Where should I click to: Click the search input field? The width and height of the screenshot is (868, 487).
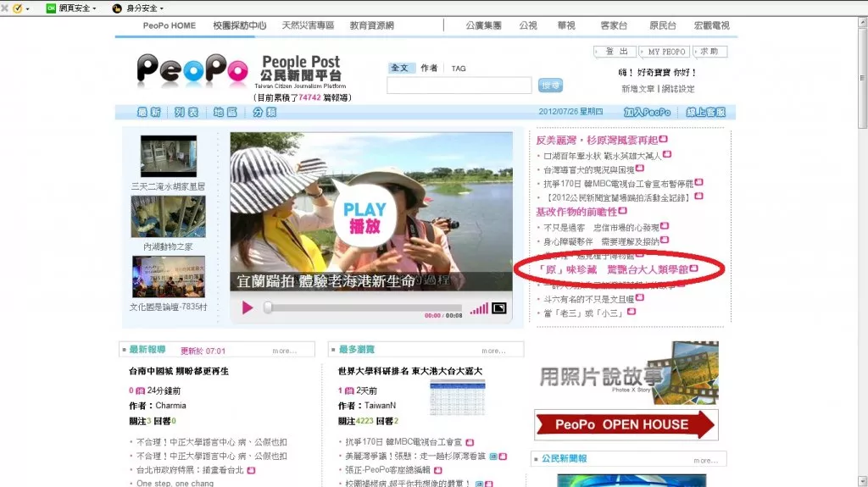[459, 86]
